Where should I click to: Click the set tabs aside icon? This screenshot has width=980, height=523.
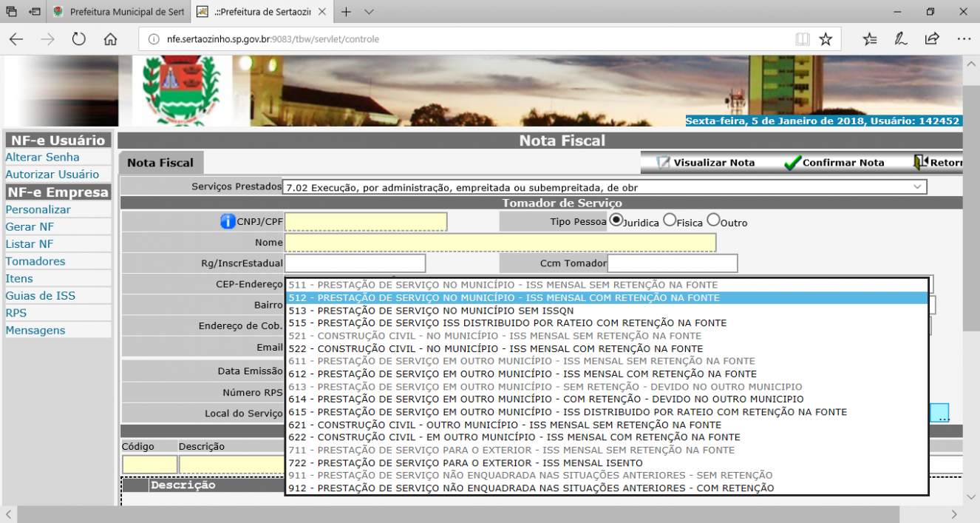click(35, 12)
